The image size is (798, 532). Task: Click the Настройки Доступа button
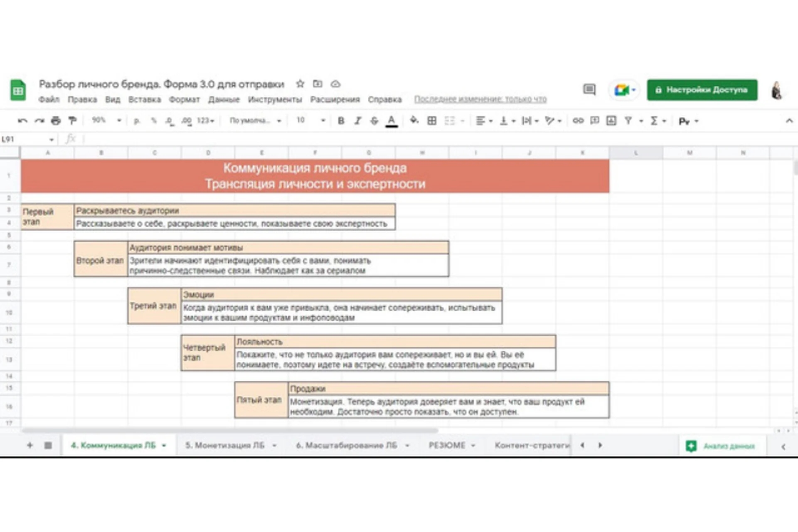[x=702, y=90]
